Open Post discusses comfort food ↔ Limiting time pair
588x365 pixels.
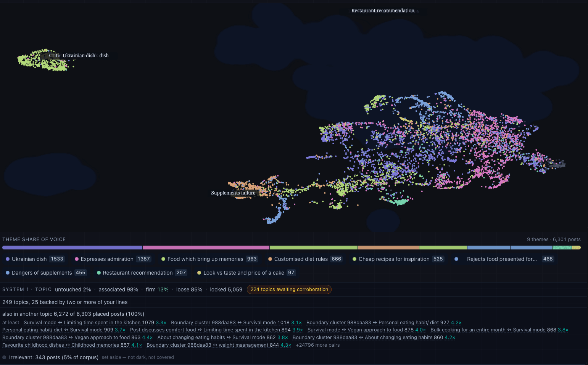[216, 330]
